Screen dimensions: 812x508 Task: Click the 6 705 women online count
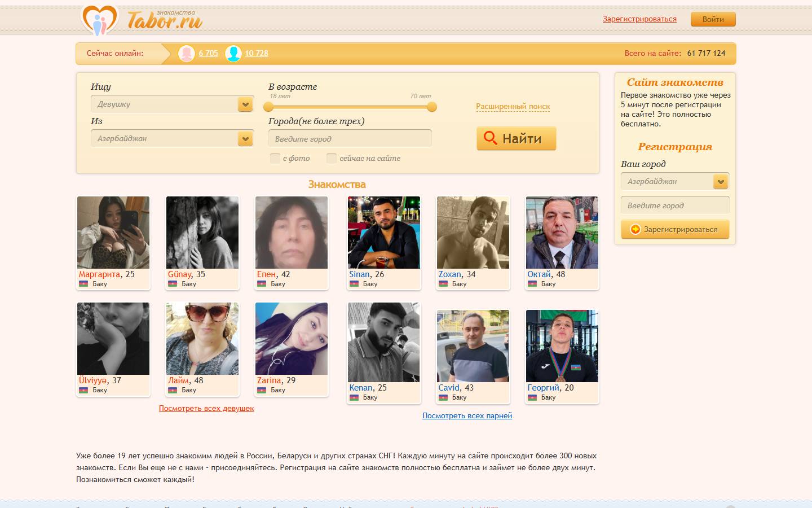tap(208, 53)
